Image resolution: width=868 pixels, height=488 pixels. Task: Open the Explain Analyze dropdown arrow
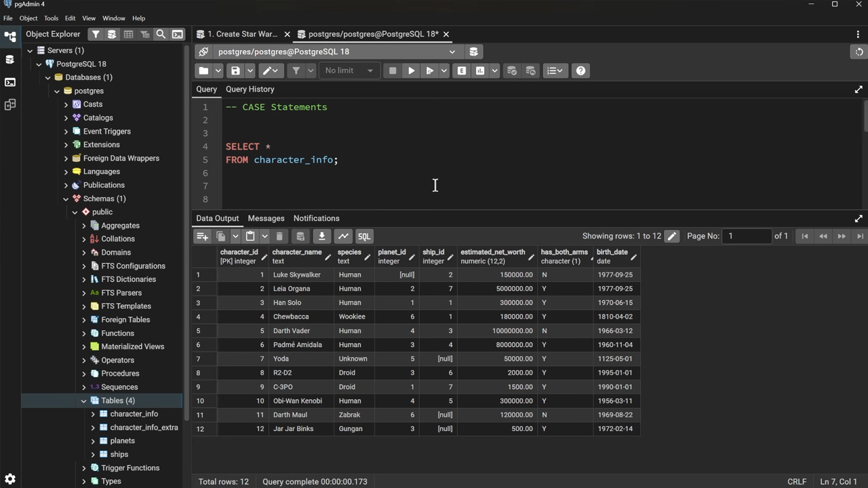(x=494, y=70)
